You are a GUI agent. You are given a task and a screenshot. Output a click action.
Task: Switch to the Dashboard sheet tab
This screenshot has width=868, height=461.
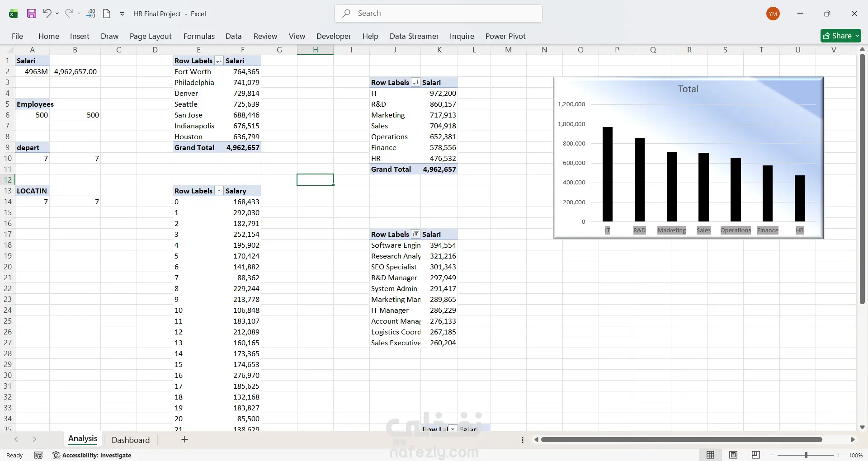(x=130, y=440)
